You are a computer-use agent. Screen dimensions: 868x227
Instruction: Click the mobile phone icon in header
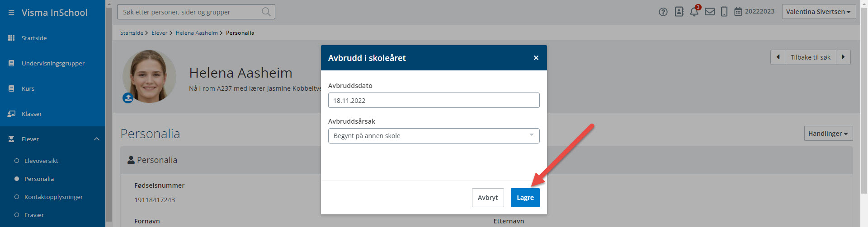point(724,12)
